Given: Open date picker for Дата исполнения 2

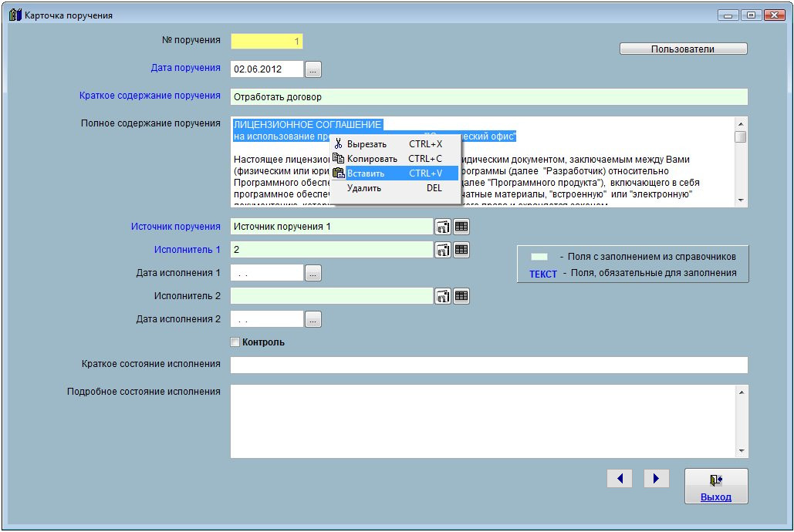Looking at the screenshot, I should pyautogui.click(x=313, y=319).
